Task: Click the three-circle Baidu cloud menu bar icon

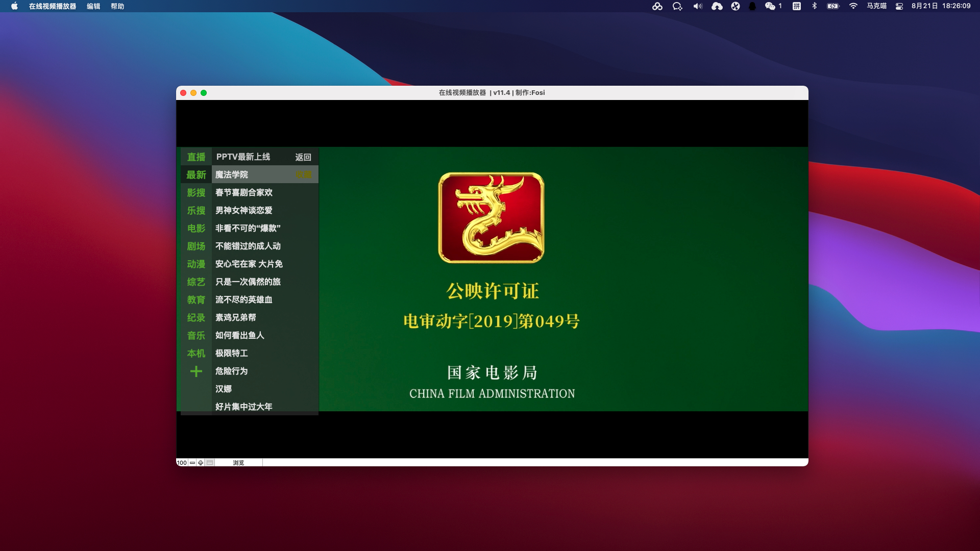Action: tap(657, 6)
